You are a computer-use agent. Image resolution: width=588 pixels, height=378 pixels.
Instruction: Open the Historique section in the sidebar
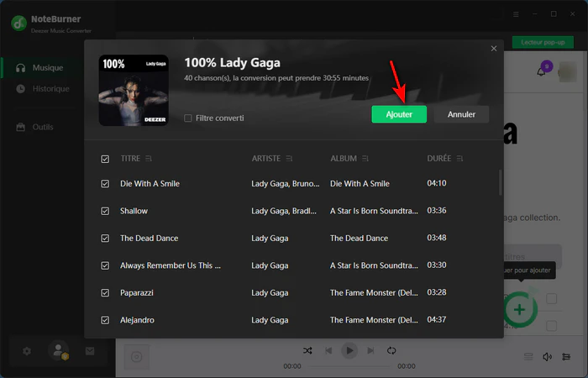point(43,89)
